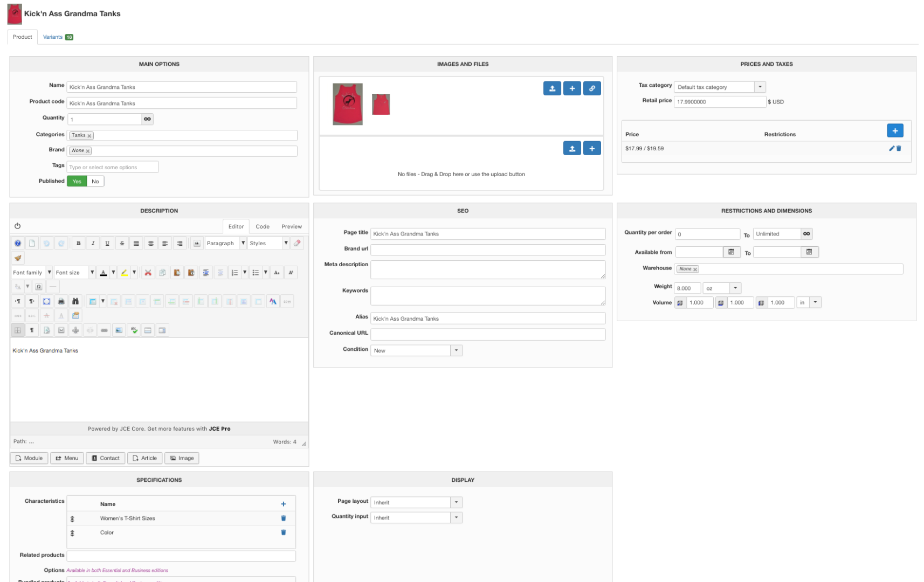Click the Image button below editor
Screen dimensions: 924x582
182,459
